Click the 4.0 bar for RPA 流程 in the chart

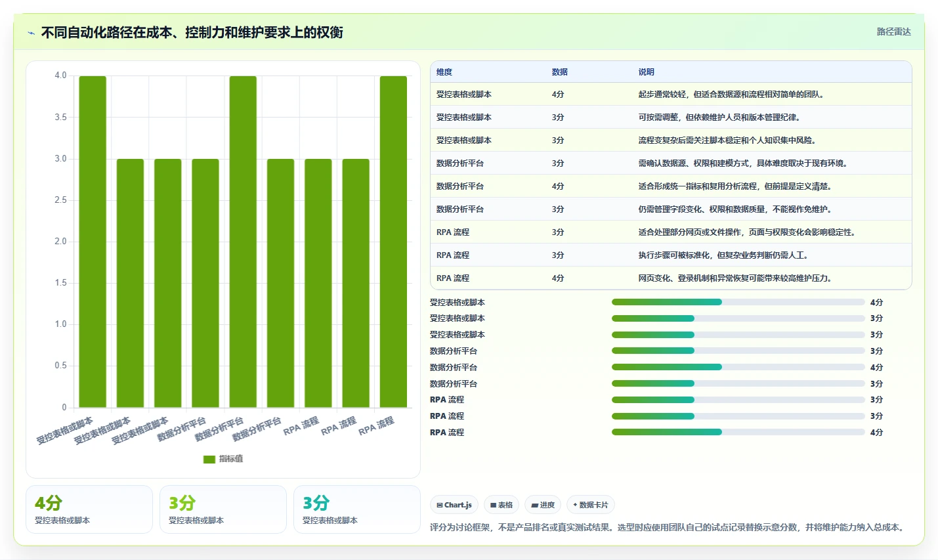[393, 242]
